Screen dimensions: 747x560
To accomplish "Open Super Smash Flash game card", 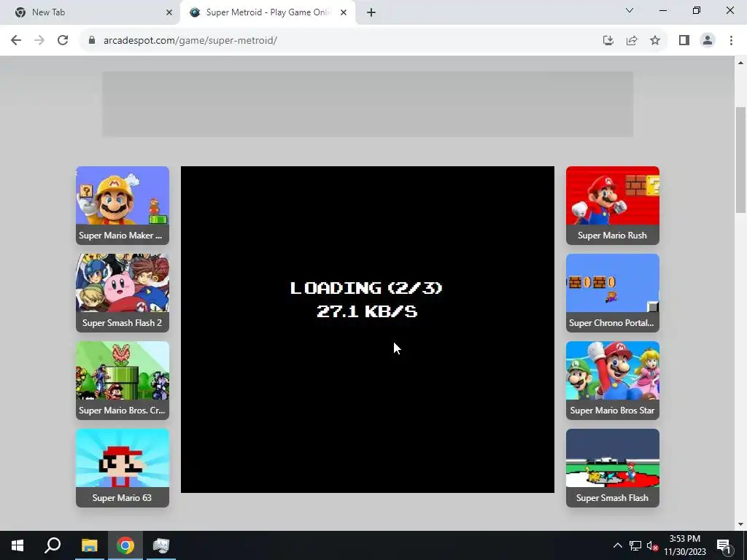I will pyautogui.click(x=613, y=468).
